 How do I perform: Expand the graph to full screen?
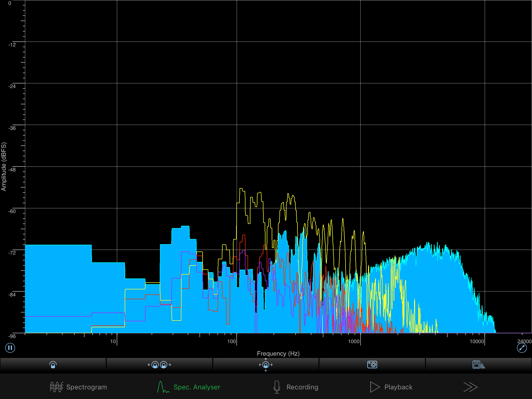pyautogui.click(x=522, y=348)
